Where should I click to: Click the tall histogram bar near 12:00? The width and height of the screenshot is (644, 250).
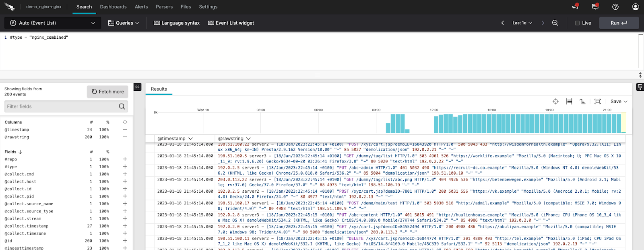[436, 125]
